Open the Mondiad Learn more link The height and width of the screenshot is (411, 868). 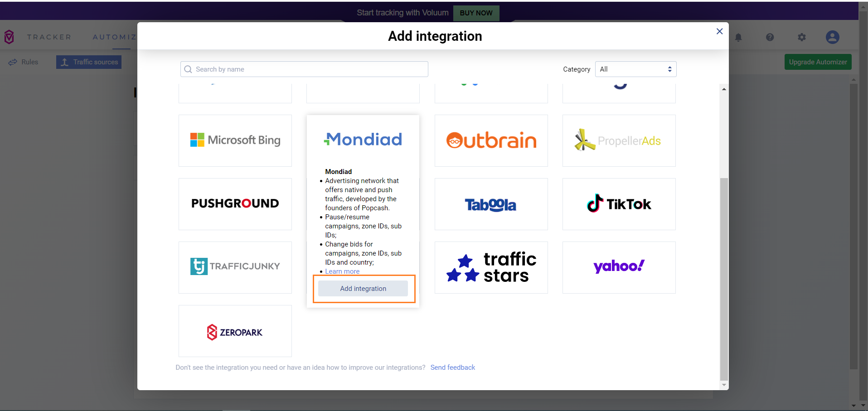[342, 271]
